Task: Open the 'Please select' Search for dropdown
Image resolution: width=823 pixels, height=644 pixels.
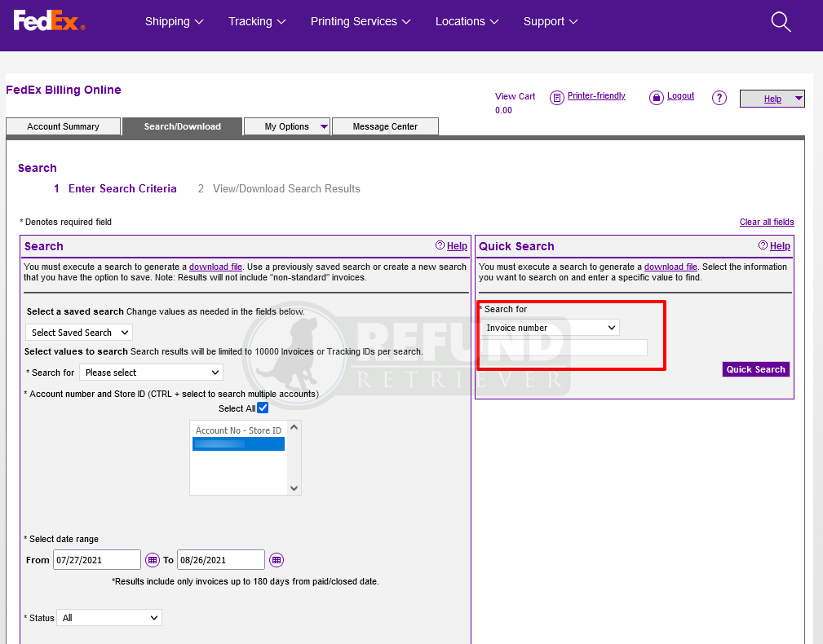Action: [x=151, y=373]
